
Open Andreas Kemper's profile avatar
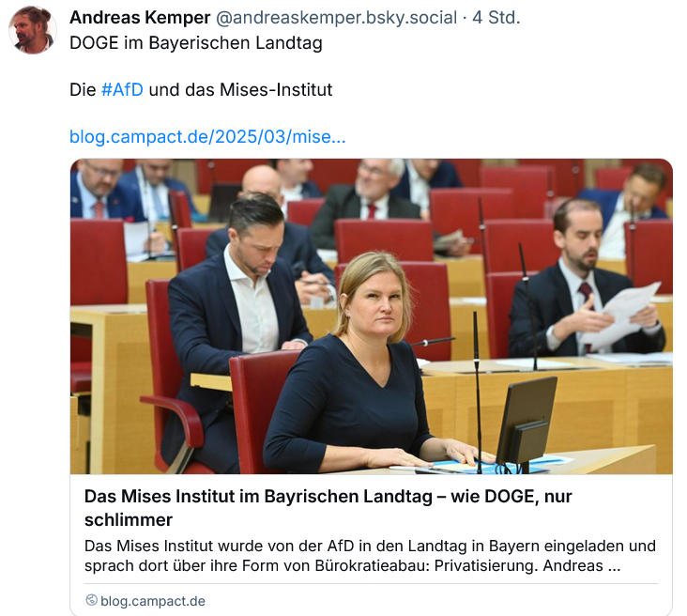click(33, 30)
